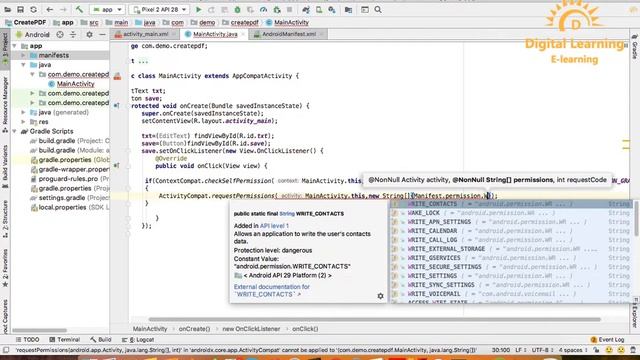Click the Sync/Refresh toolbar icon
Image resolution: width=640 pixels, height=360 pixels.
pos(33,9)
